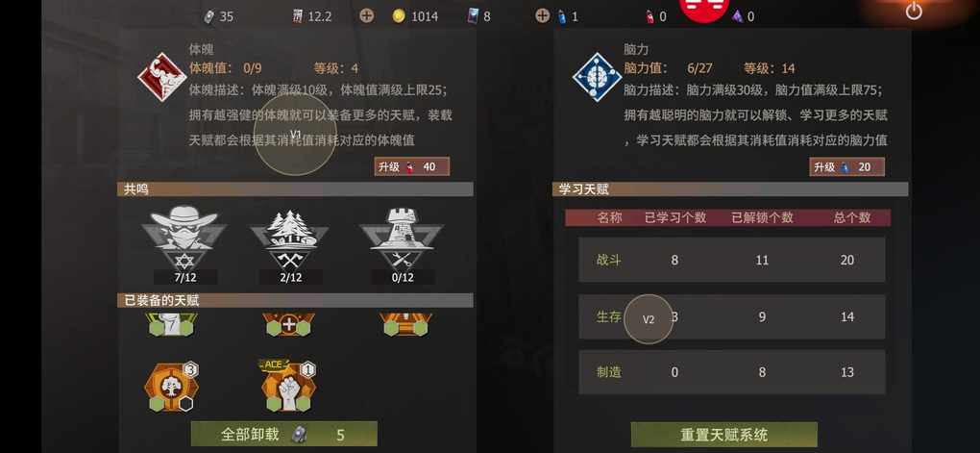Tap the red 体魄 physique emblem icon
Viewport: 980px width, 453px height.
pos(161,77)
